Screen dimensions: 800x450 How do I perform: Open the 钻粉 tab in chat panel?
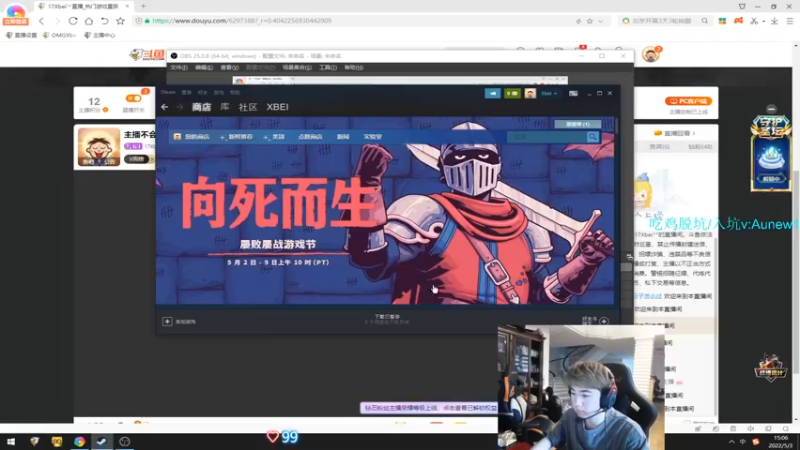[x=700, y=147]
